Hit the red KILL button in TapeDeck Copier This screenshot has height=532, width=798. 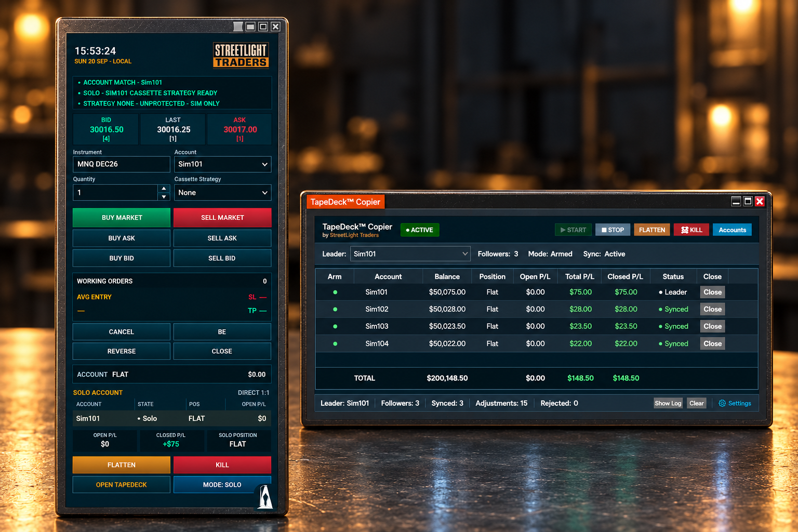pos(691,230)
